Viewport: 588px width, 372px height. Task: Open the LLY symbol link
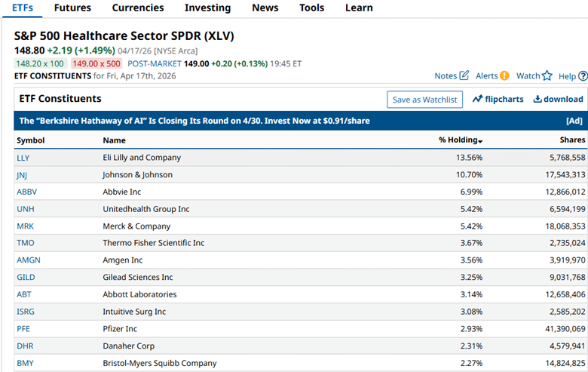23,158
